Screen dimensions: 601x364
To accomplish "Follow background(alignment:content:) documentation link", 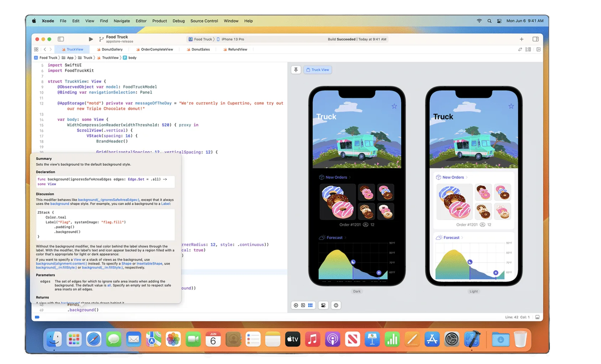I will pos(61,264).
